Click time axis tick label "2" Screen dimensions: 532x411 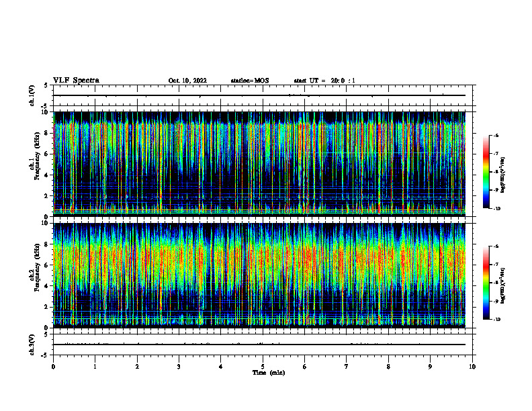(x=137, y=367)
